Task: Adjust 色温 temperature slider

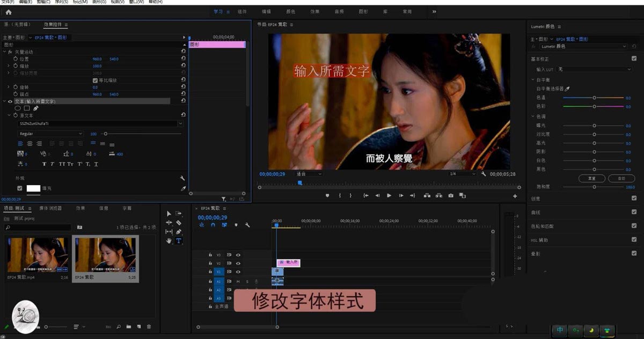Action: click(594, 98)
